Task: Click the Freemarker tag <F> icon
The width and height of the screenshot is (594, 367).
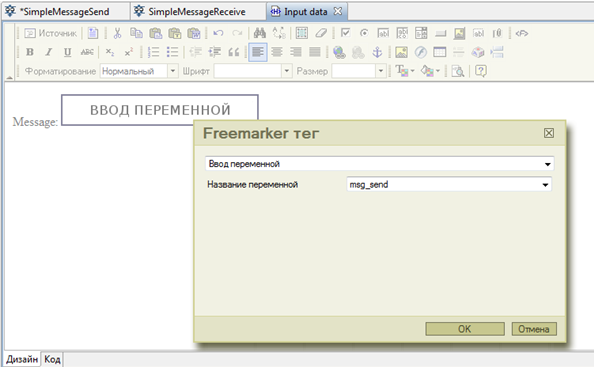Action: point(522,33)
